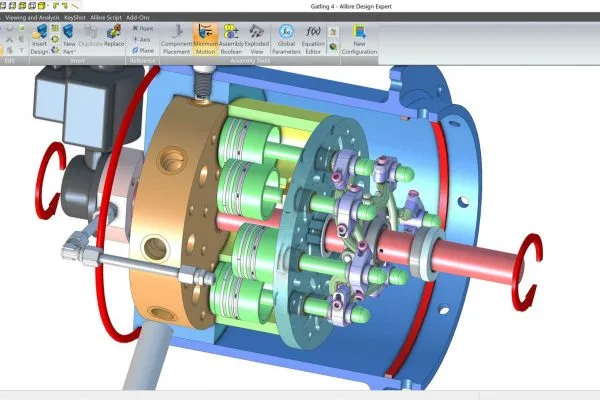Click the diagonal line icon in quick access bar
The width and height of the screenshot is (600, 400).
point(75,6)
